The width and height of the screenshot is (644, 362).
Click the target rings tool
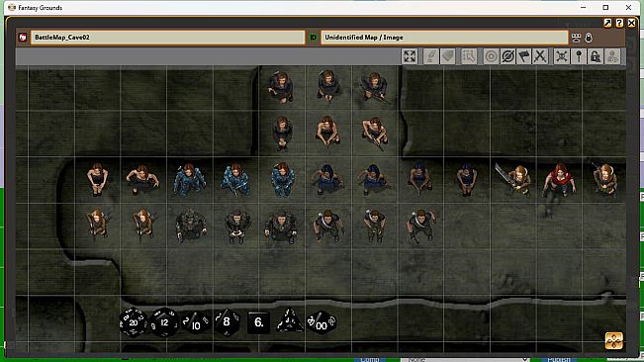(x=491, y=56)
